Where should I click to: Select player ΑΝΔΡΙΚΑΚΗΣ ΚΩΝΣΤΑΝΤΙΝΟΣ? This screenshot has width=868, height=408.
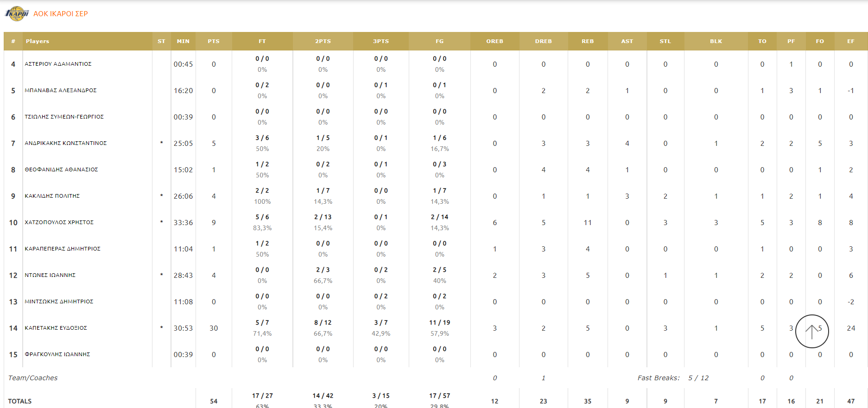click(x=66, y=143)
